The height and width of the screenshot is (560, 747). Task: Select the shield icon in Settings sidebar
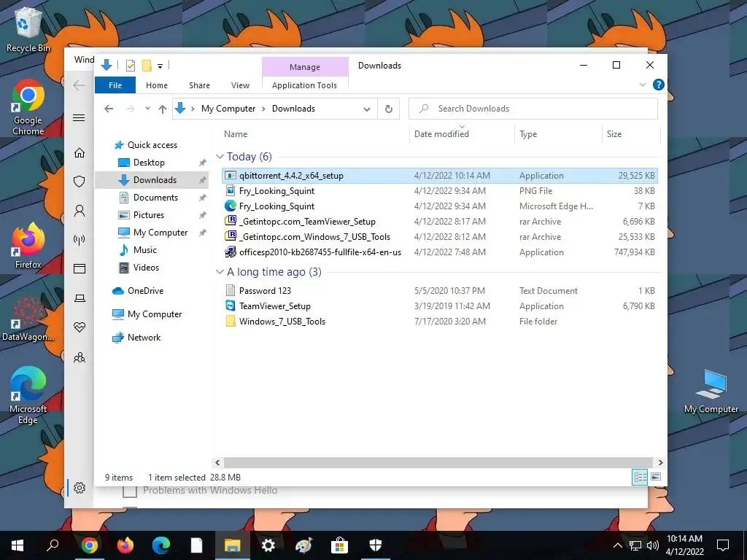[79, 182]
